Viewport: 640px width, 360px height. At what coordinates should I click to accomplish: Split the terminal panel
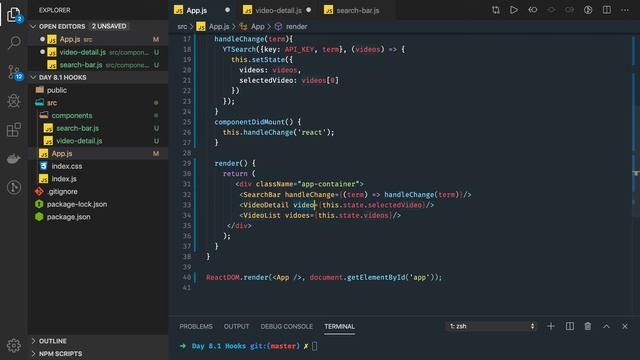click(570, 326)
